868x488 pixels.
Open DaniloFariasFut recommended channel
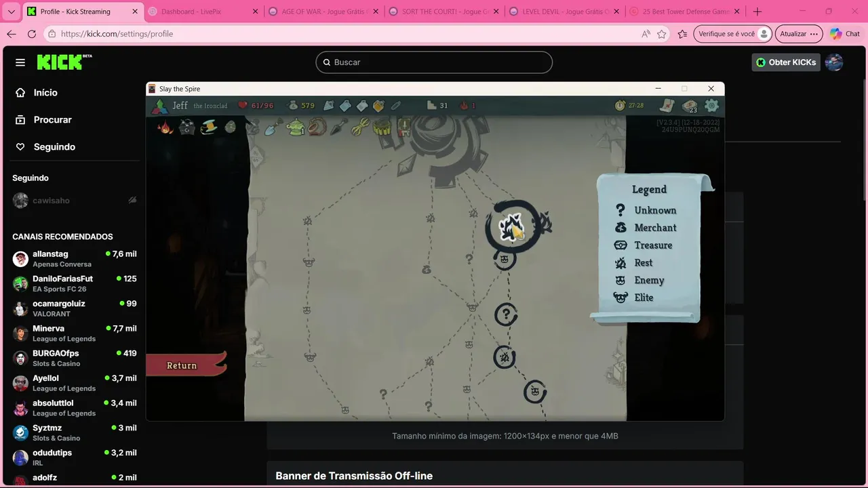[x=74, y=283]
